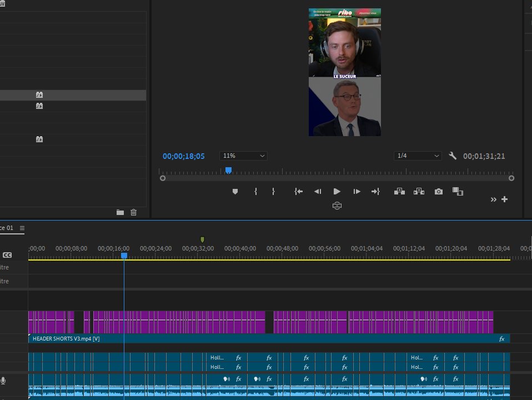Screen dimensions: 532x400
Task: Delete selected item with trash icon
Action: pyautogui.click(x=134, y=212)
